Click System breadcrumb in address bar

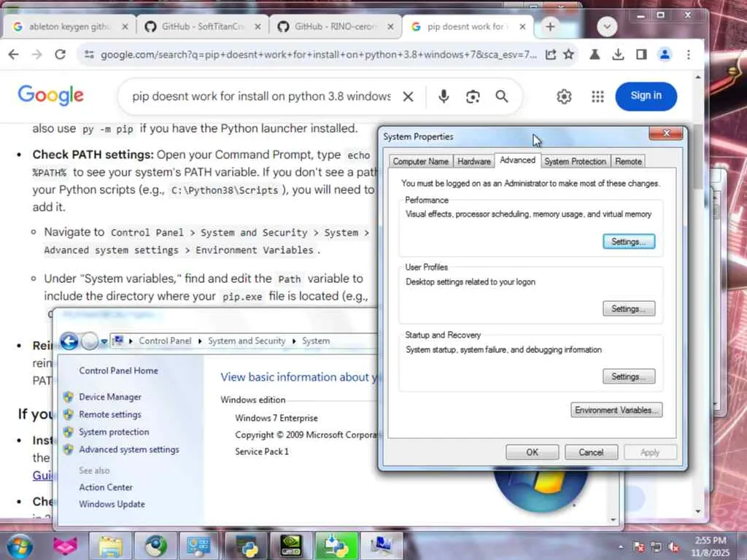(316, 341)
